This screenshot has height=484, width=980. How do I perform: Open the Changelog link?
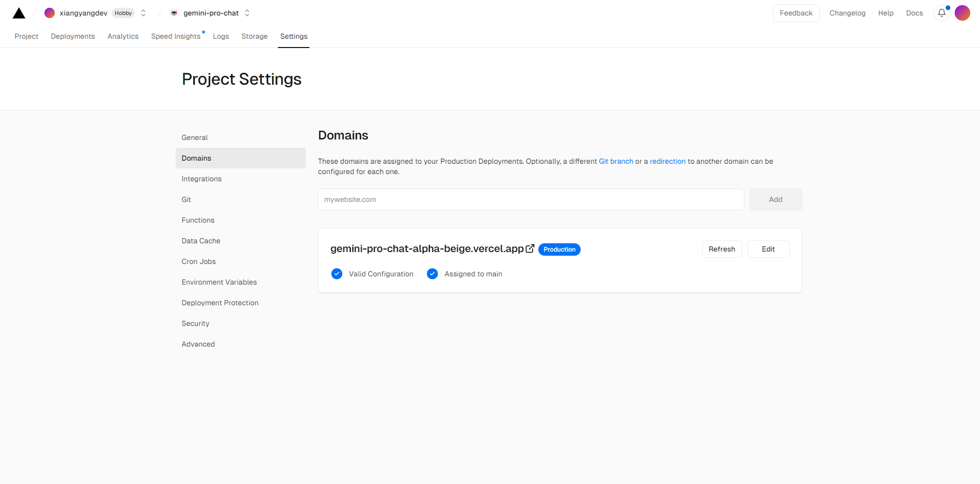pyautogui.click(x=847, y=13)
